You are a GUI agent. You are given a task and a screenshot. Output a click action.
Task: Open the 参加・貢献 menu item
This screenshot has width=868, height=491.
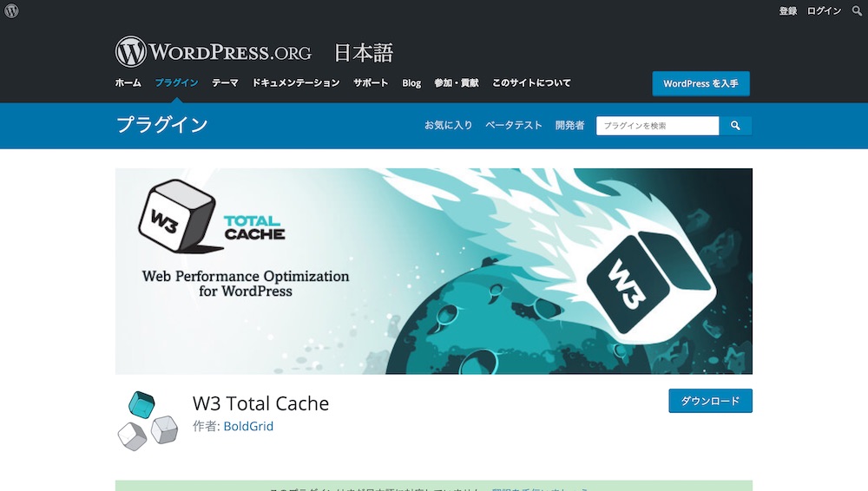pos(457,83)
